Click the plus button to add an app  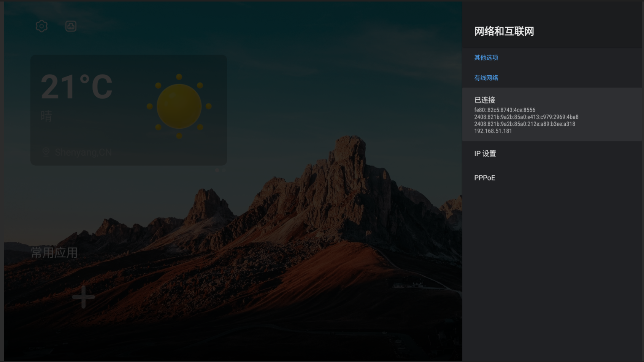[x=84, y=297]
